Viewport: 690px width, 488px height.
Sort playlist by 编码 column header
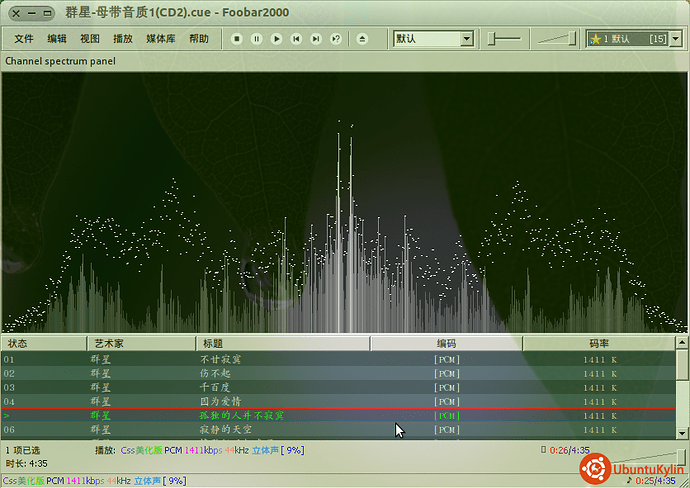(x=447, y=343)
